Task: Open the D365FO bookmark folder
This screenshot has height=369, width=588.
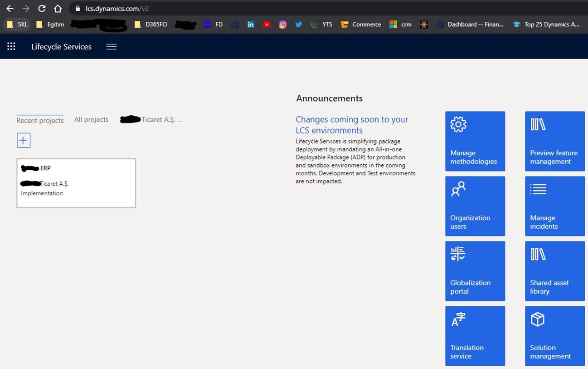Action: pos(151,25)
